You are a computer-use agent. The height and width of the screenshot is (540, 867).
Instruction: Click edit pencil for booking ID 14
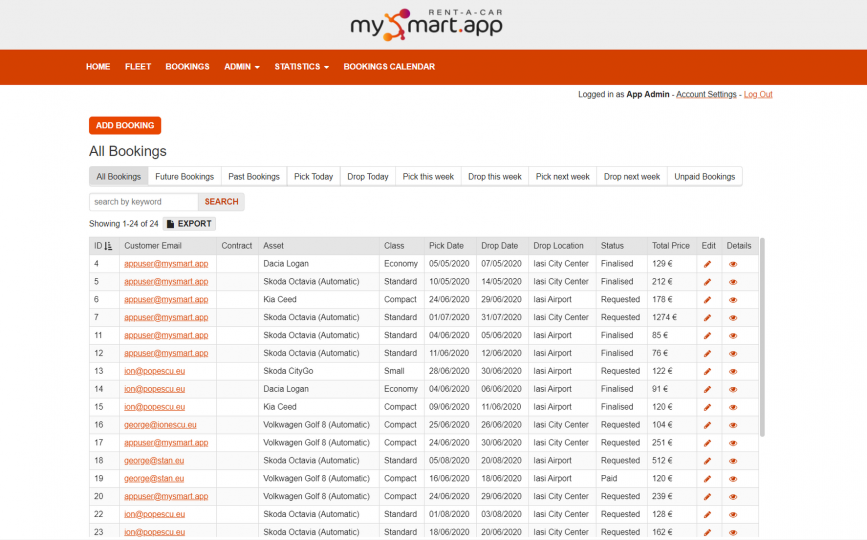pos(707,389)
